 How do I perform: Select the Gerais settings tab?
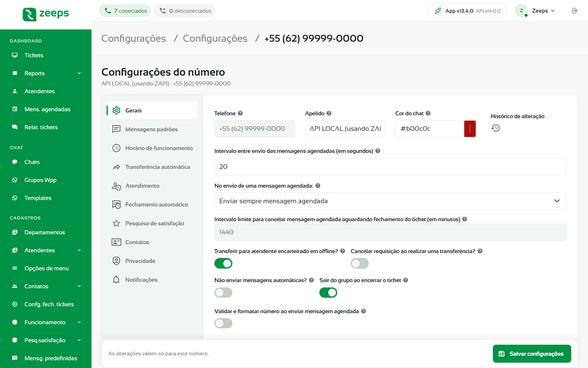(152, 110)
